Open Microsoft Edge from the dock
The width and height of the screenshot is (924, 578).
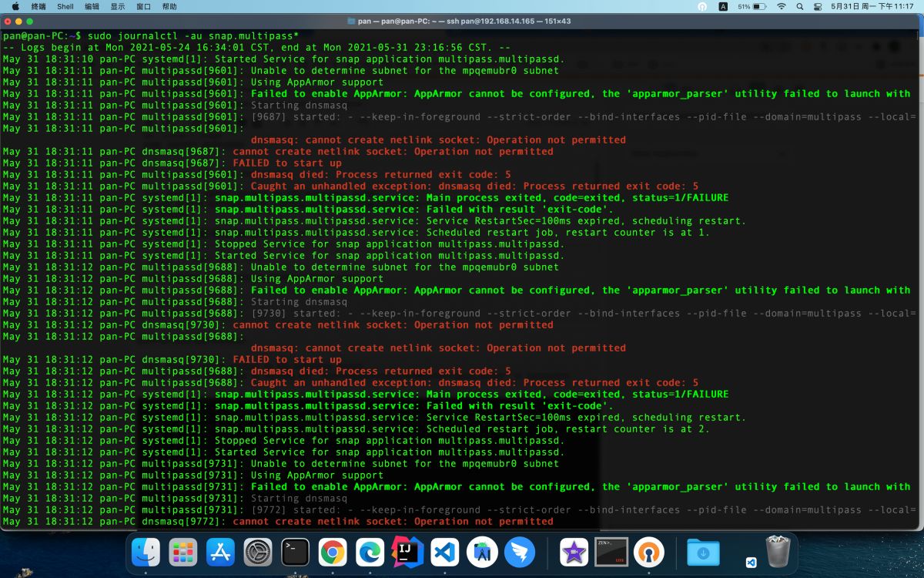(x=370, y=552)
